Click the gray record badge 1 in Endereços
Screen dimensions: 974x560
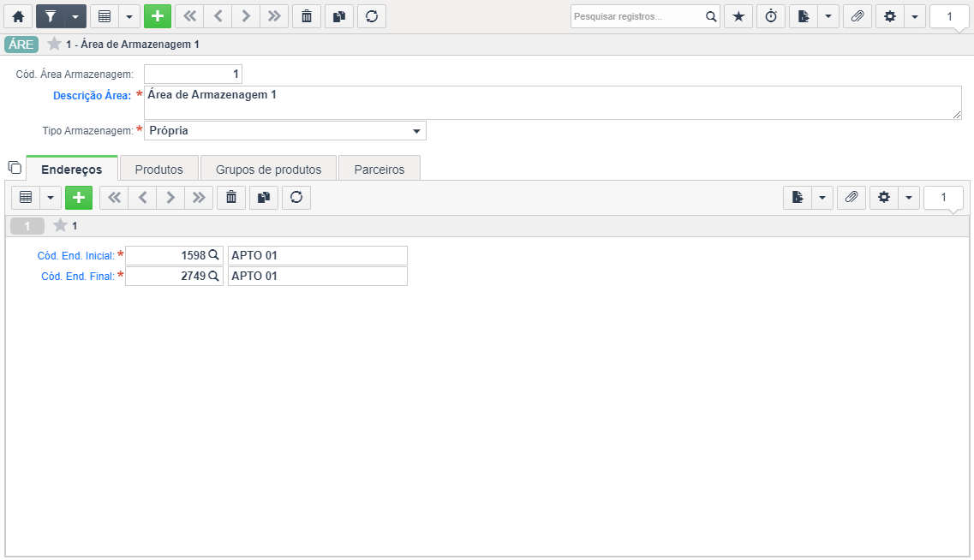[x=27, y=226]
